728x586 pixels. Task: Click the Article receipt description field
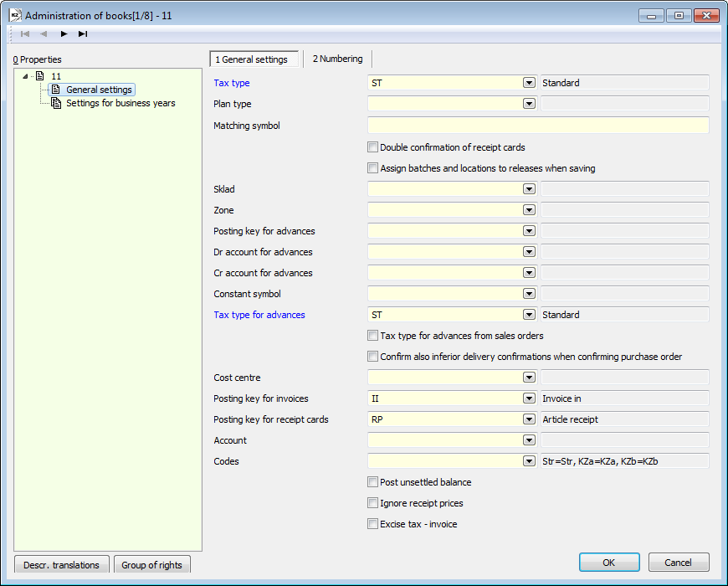coord(625,419)
